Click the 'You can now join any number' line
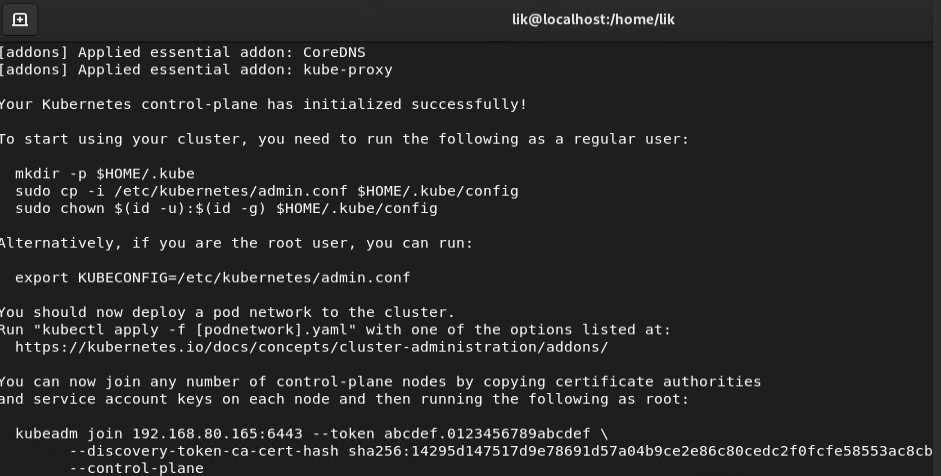The image size is (941, 476). 380,382
